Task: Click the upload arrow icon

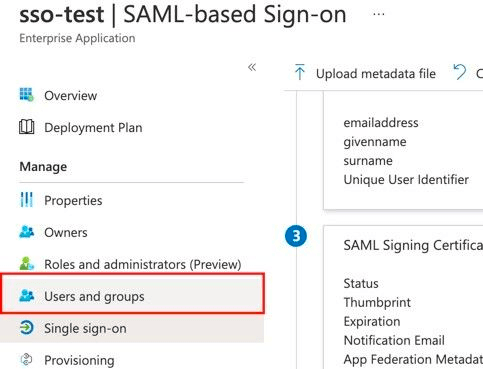Action: point(300,72)
